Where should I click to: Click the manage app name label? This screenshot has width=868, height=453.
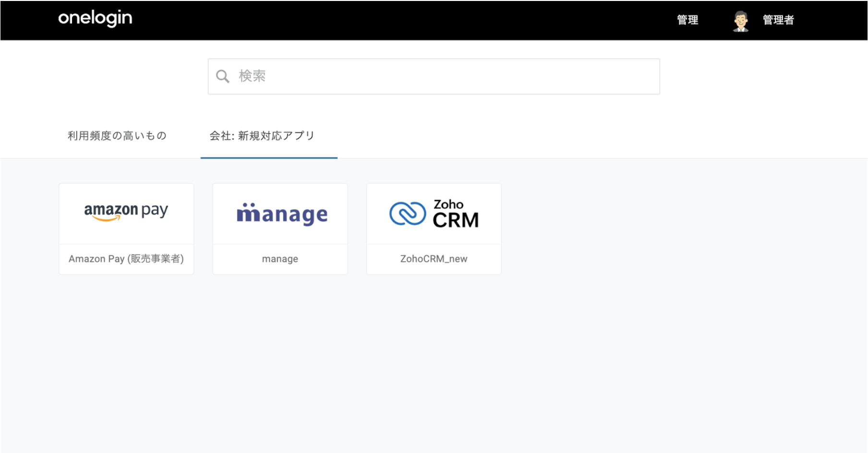[280, 259]
